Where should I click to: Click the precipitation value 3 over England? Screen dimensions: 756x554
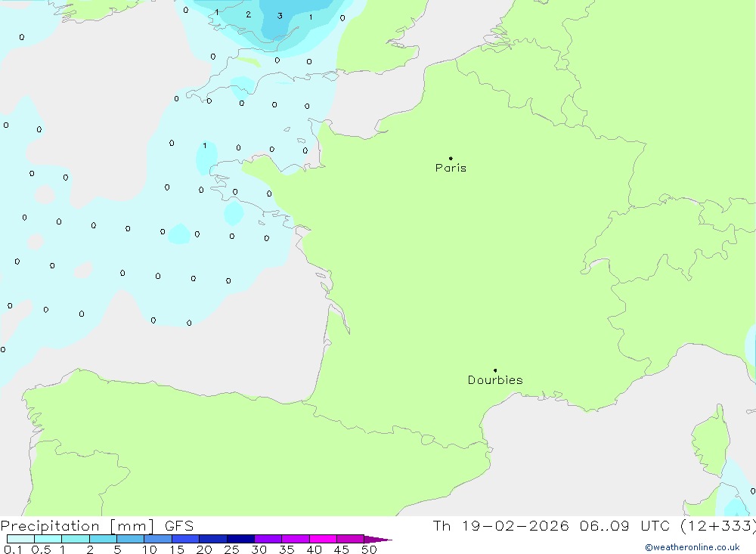point(280,16)
